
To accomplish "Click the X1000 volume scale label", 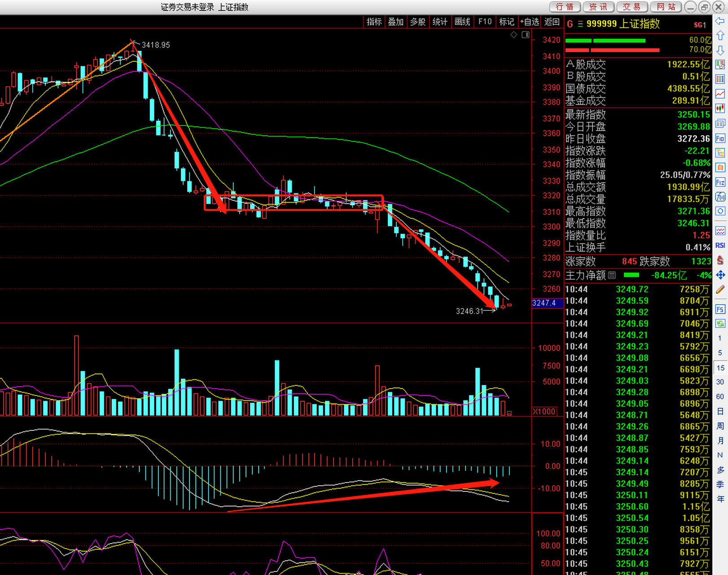I will 544,411.
